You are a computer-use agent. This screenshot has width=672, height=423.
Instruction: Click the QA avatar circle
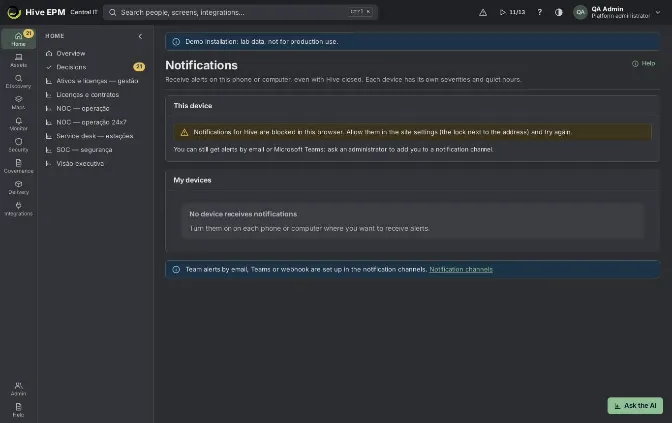[x=580, y=12]
